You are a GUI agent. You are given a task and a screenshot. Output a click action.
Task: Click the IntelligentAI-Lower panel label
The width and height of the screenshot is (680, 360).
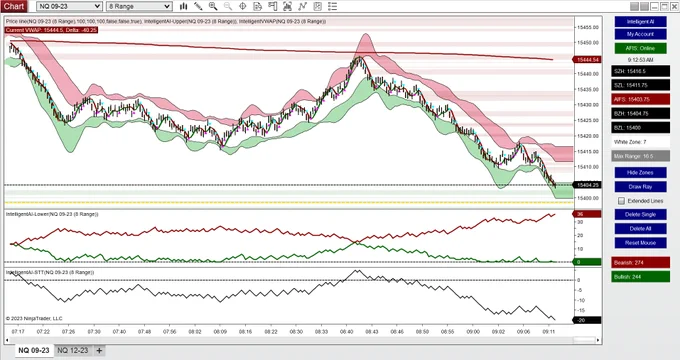pyautogui.click(x=52, y=214)
